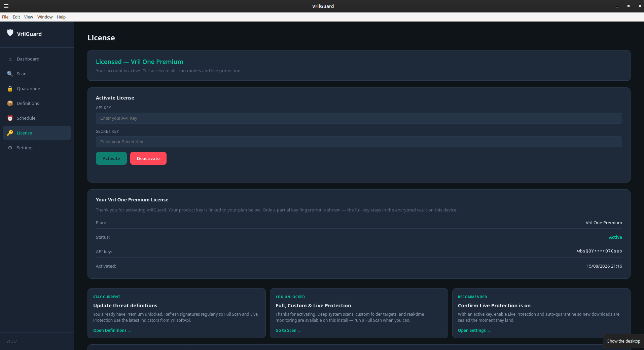Screen dimensions: 644x350
Task: Open the Edit menu
Action: pyautogui.click(x=16, y=17)
